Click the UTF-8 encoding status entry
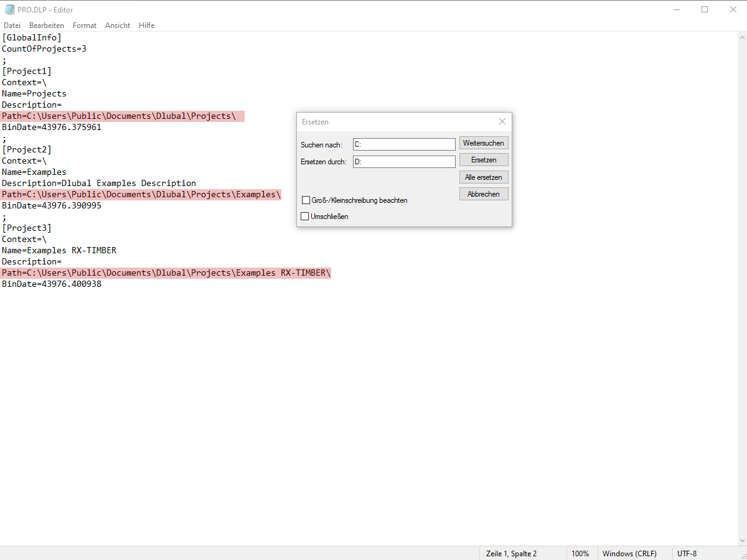Screen dimensions: 747x560 (x=687, y=553)
